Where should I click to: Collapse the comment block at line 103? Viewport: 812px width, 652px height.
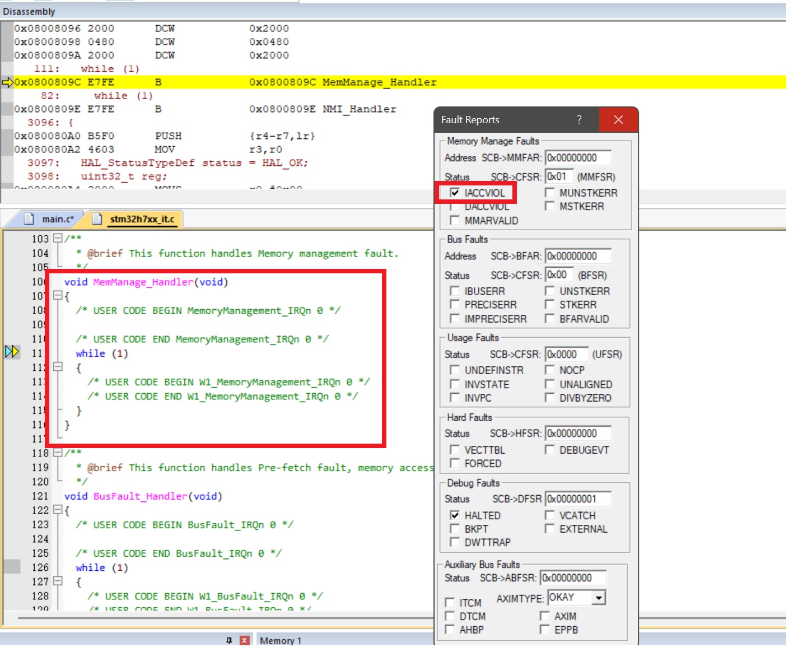click(x=58, y=239)
